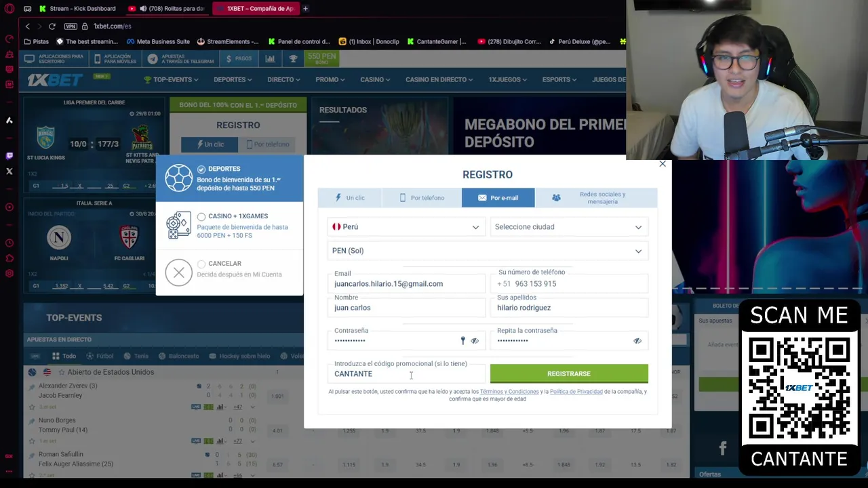Expand the DEPORTES nav menu

(233, 80)
